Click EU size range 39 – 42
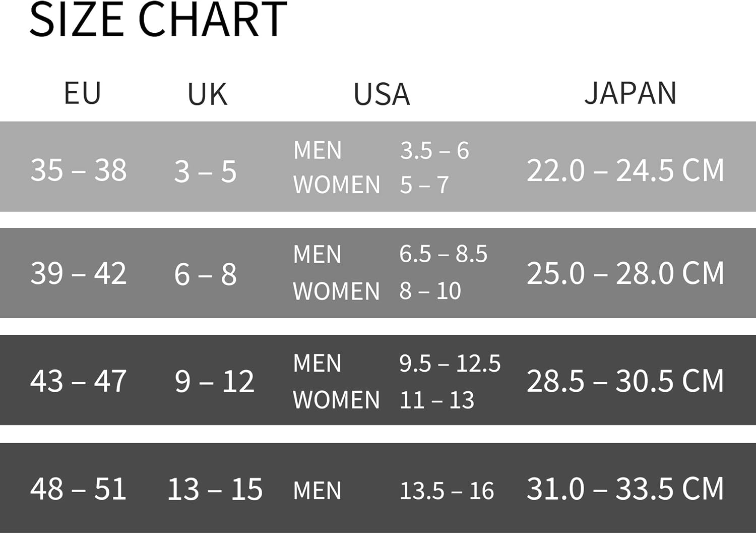The image size is (756, 534). pyautogui.click(x=79, y=274)
